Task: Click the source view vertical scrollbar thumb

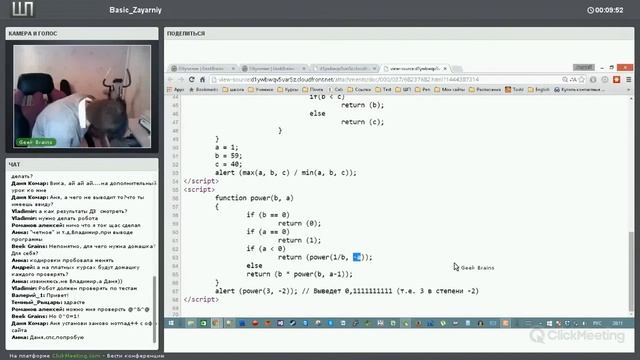Action: [631, 271]
